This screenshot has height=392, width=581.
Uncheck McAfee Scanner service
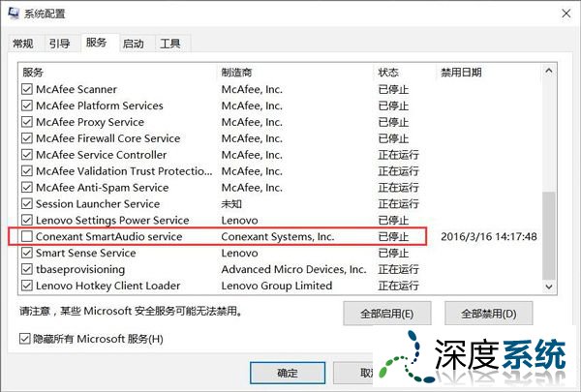coord(27,89)
